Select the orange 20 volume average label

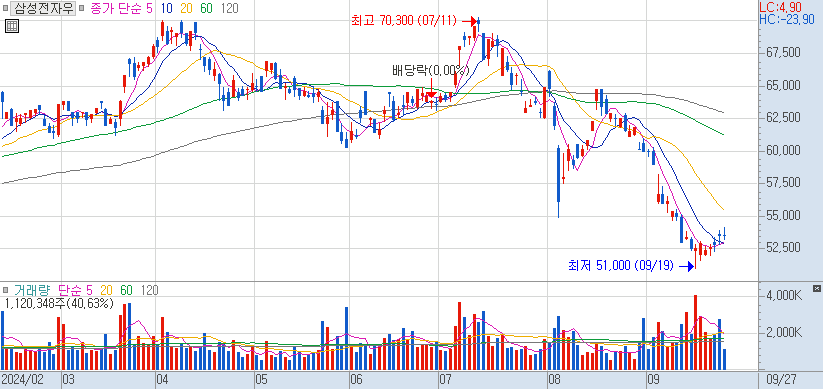107,290
